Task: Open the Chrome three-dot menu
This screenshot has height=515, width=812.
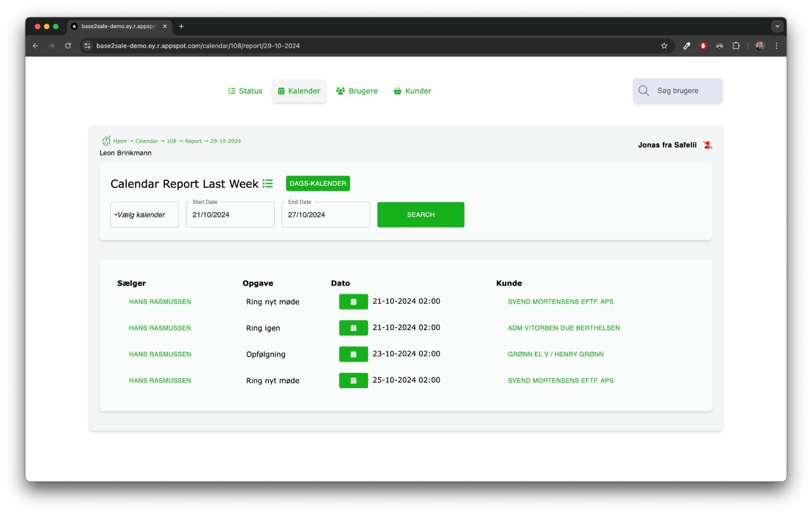Action: 776,46
